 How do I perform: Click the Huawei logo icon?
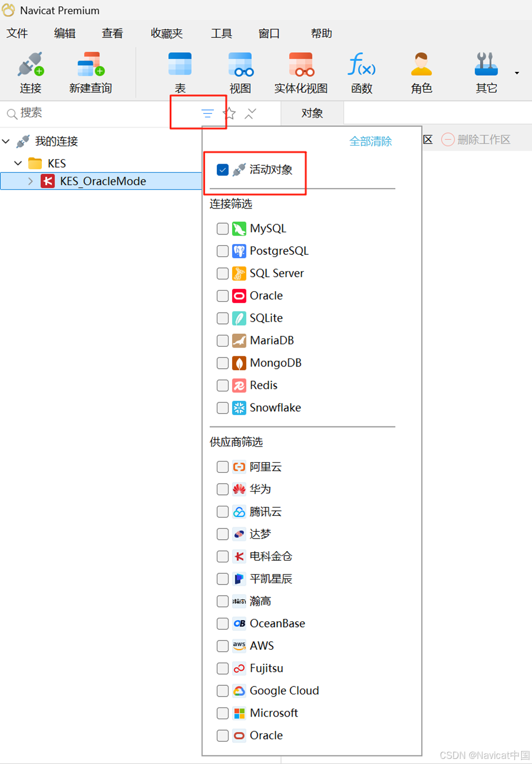pyautogui.click(x=239, y=489)
